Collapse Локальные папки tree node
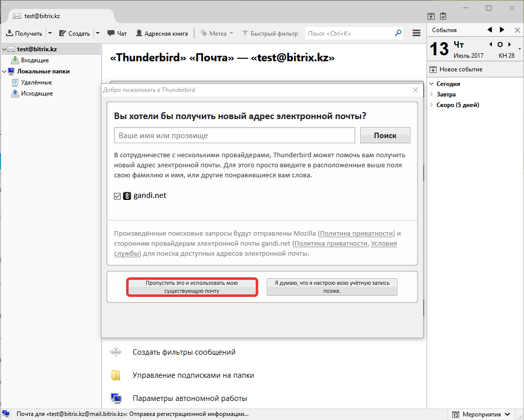Image resolution: width=524 pixels, height=420 pixels. click(4, 71)
